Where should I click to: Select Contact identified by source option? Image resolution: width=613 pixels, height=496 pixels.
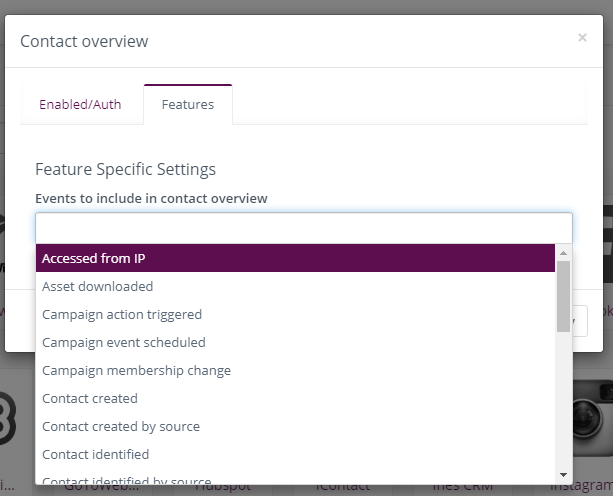pyautogui.click(x=295, y=479)
